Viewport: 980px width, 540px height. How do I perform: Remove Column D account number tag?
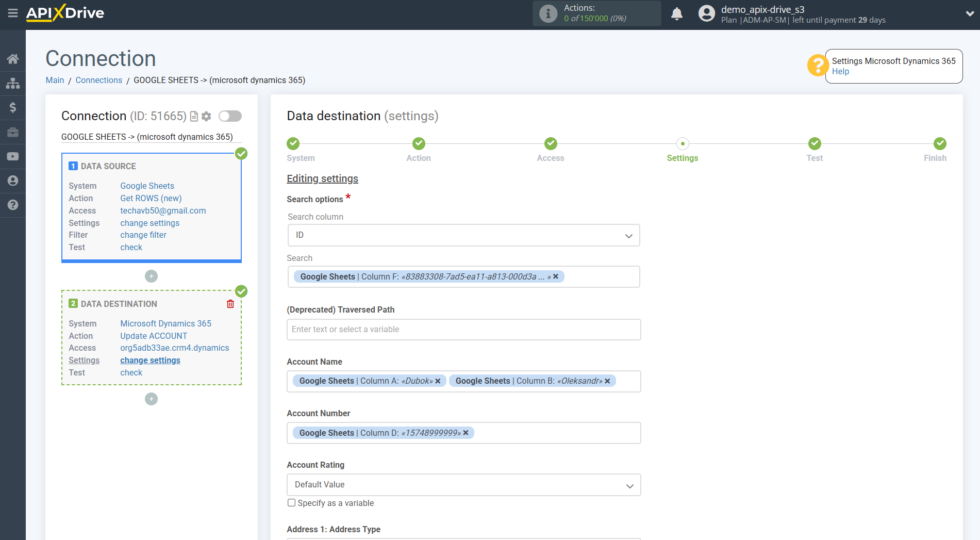tap(466, 433)
